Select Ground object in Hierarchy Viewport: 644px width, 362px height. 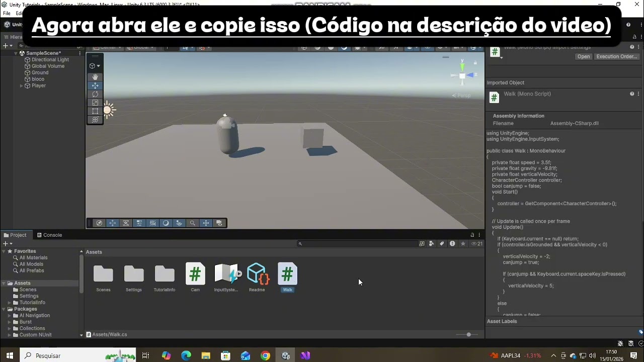click(40, 73)
